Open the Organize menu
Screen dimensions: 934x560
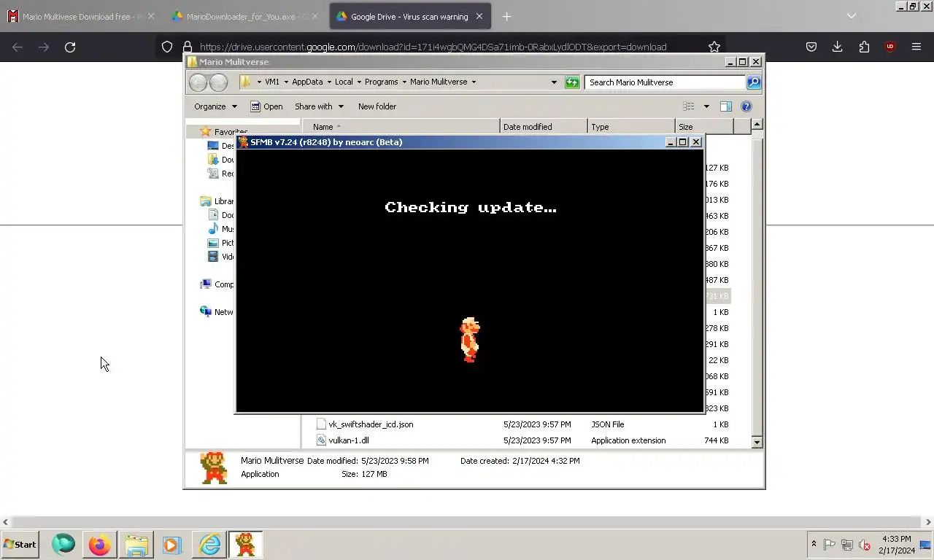pos(215,106)
